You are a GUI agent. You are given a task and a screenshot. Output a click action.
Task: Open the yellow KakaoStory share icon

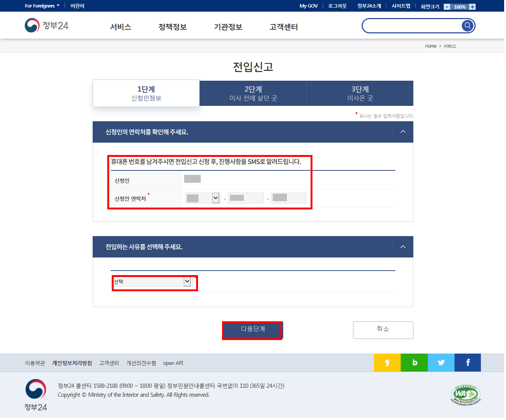click(387, 363)
